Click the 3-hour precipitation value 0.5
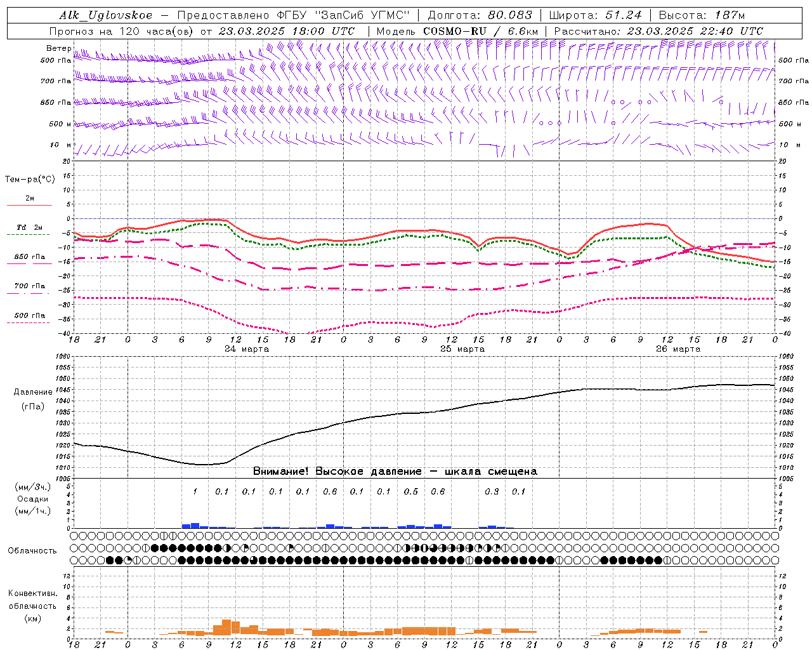 pyautogui.click(x=411, y=491)
